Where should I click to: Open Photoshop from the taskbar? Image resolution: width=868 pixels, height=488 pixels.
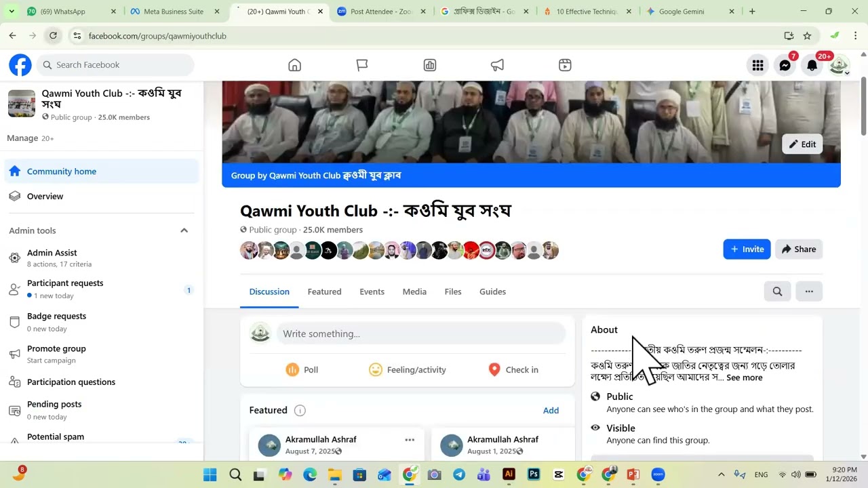point(534,474)
